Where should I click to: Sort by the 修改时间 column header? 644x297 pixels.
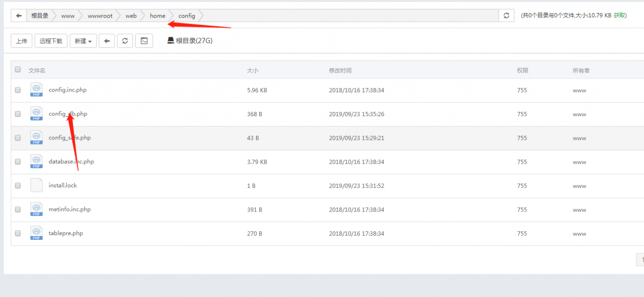340,70
